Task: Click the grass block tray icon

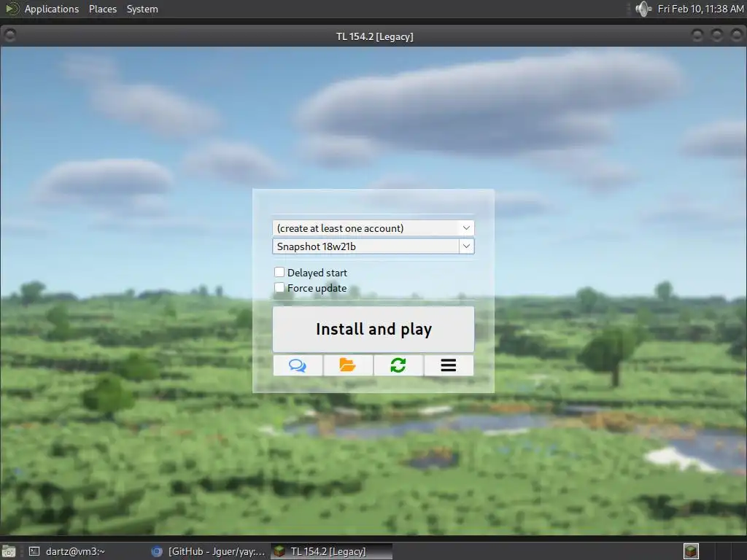Action: 691,551
